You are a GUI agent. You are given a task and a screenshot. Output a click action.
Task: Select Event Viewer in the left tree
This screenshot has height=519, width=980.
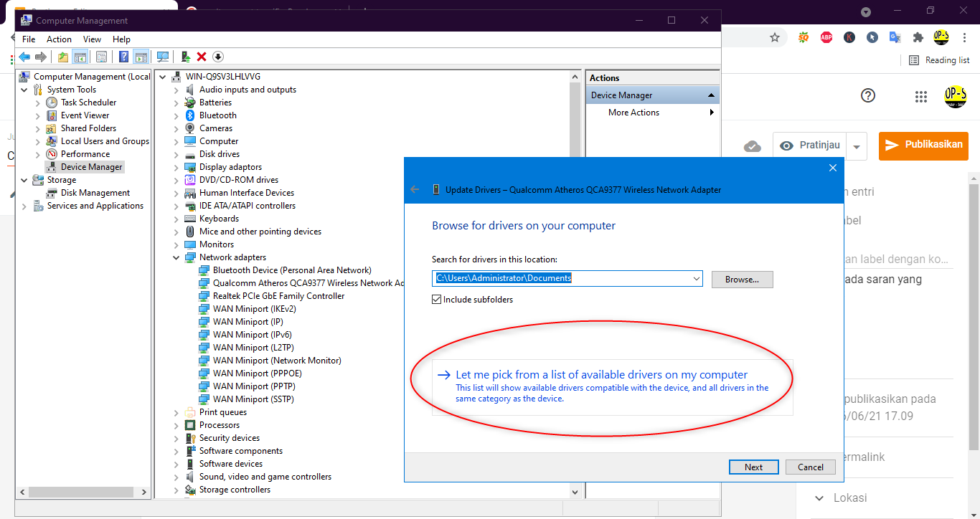[x=77, y=115]
